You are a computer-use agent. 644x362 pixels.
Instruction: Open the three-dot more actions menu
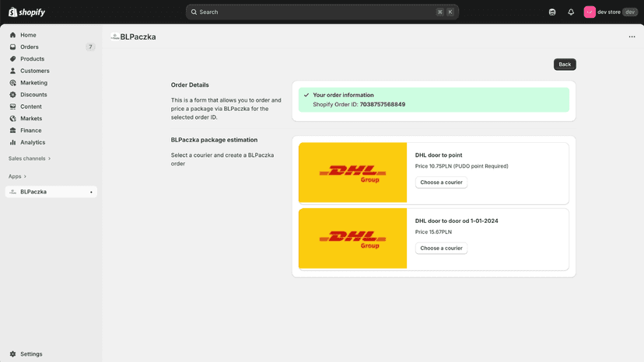tap(632, 37)
